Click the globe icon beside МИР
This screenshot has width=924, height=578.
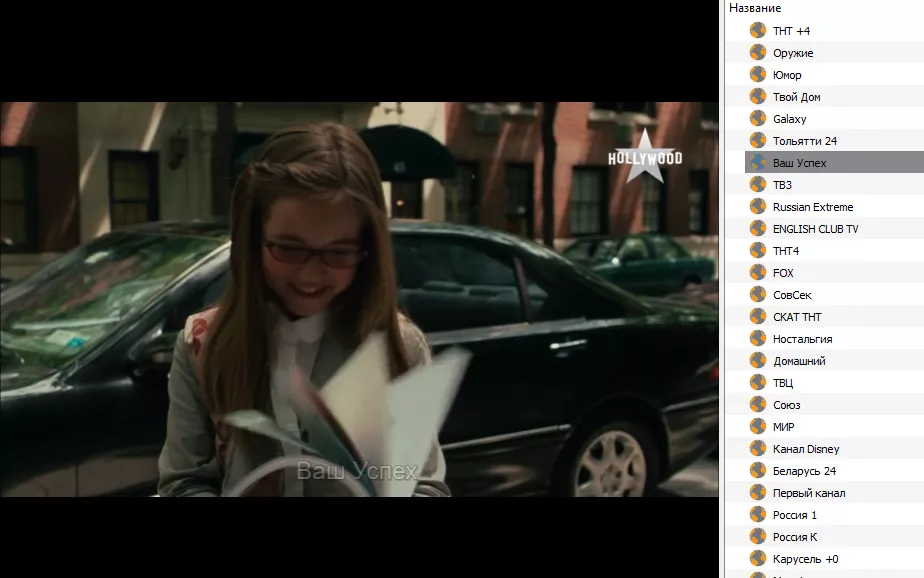pyautogui.click(x=758, y=426)
